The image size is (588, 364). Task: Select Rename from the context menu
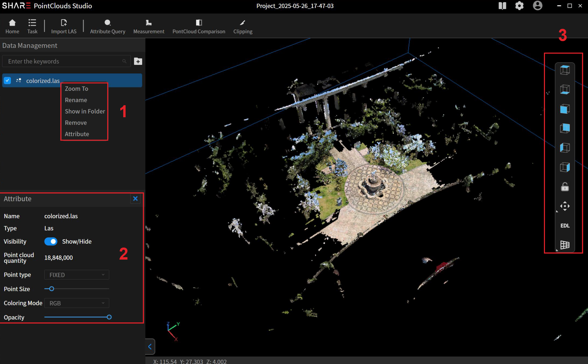(76, 100)
